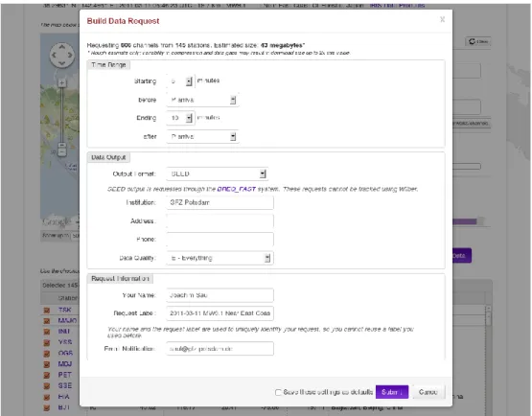532x416 pixels.
Task: Toggle the INU station checkbox
Action: (x=47, y=332)
